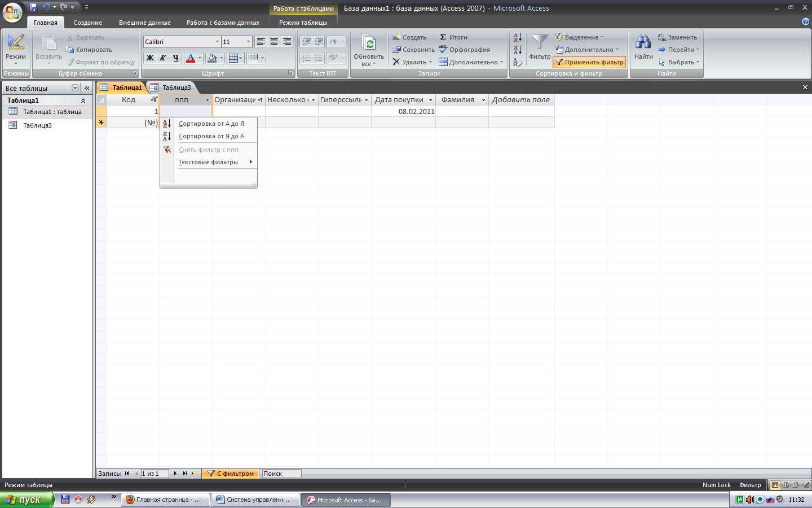Click the Найти binoculars icon
The width and height of the screenshot is (812, 508).
pyautogui.click(x=643, y=42)
